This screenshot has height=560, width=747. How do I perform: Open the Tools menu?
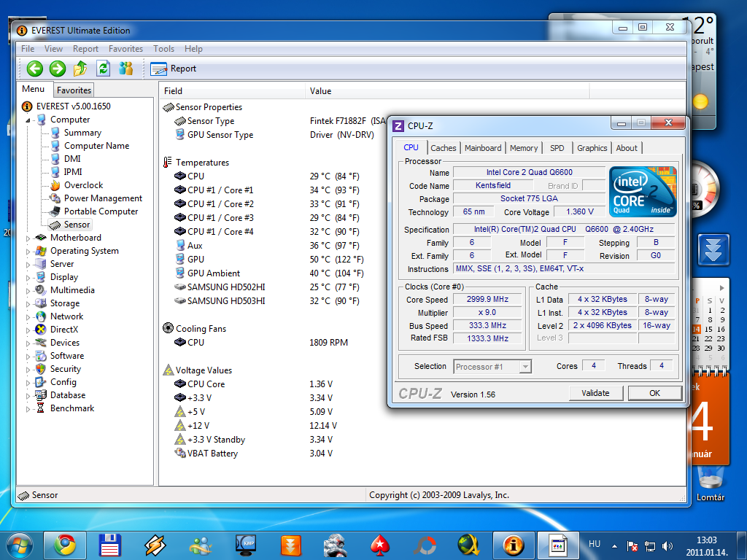[163, 49]
